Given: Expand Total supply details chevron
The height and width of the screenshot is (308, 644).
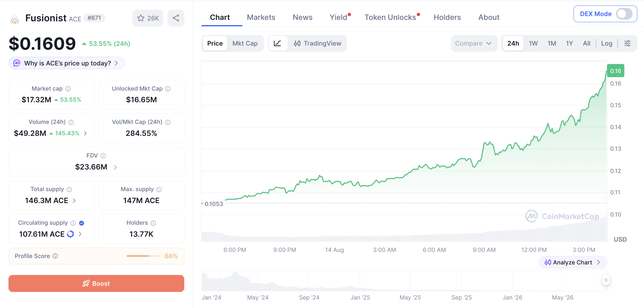Looking at the screenshot, I should pos(74,200).
